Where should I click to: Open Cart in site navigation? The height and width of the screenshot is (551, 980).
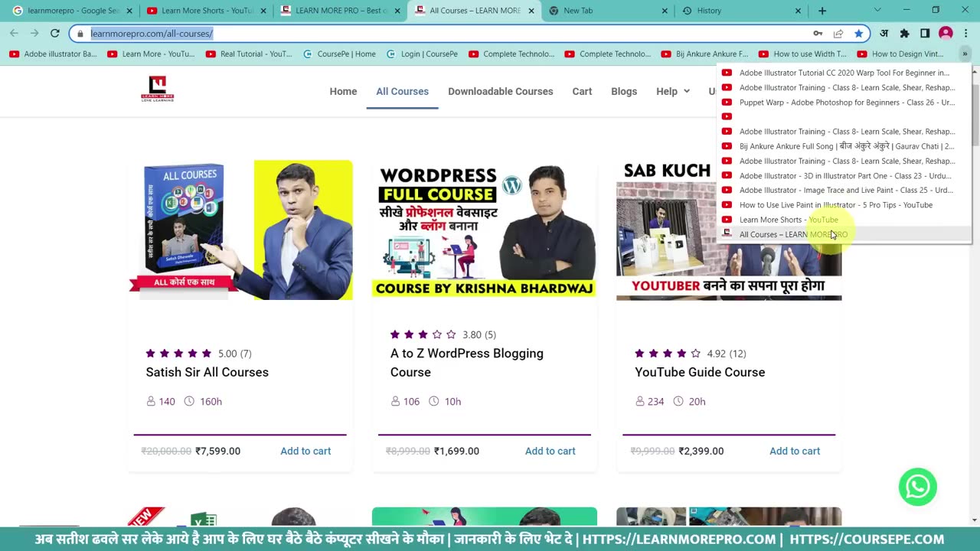pyautogui.click(x=582, y=91)
